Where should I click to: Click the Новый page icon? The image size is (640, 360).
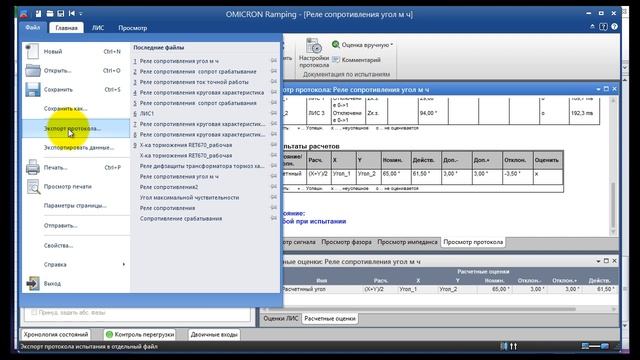pos(32,51)
